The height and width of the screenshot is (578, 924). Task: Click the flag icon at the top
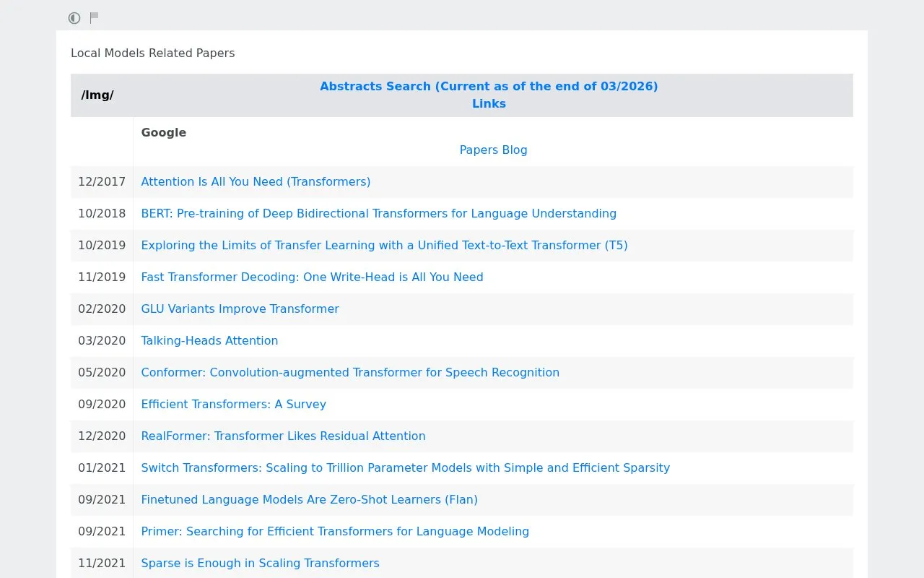click(94, 17)
